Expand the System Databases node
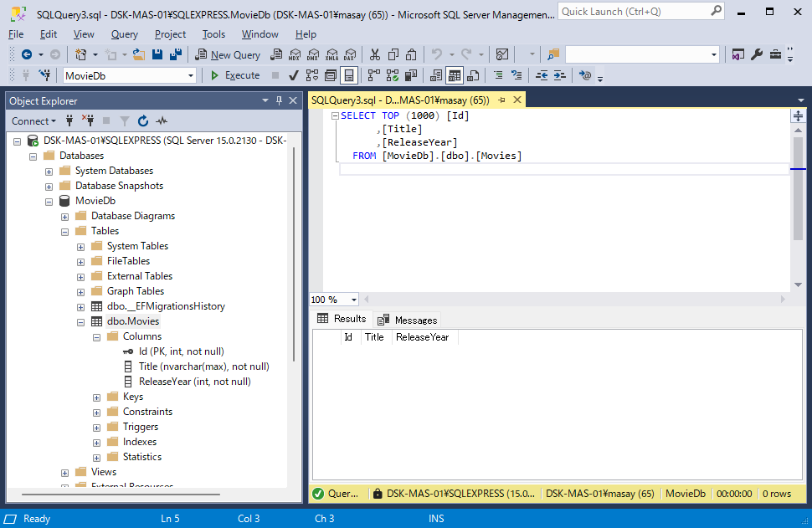This screenshot has height=528, width=812. point(49,172)
